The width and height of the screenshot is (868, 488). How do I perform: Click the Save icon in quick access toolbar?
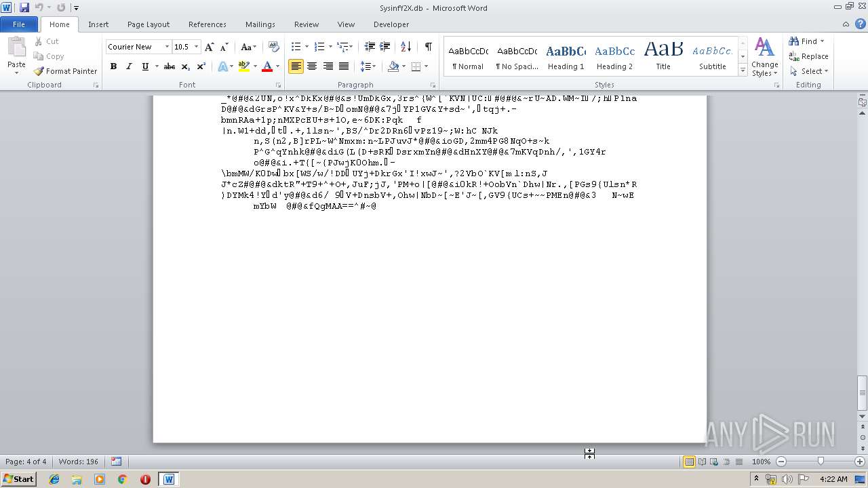click(x=24, y=7)
